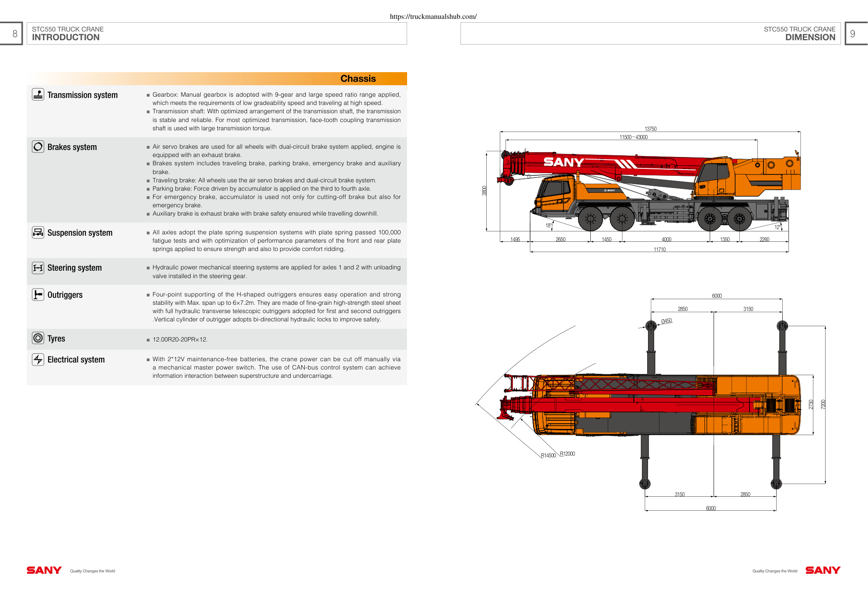The image size is (868, 589).
Task: Click the R12000 turning radius label
Action: point(568,454)
